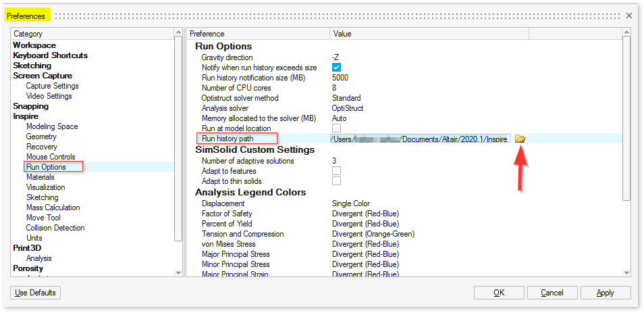Close the Preferences dialog with the X

click(x=629, y=15)
